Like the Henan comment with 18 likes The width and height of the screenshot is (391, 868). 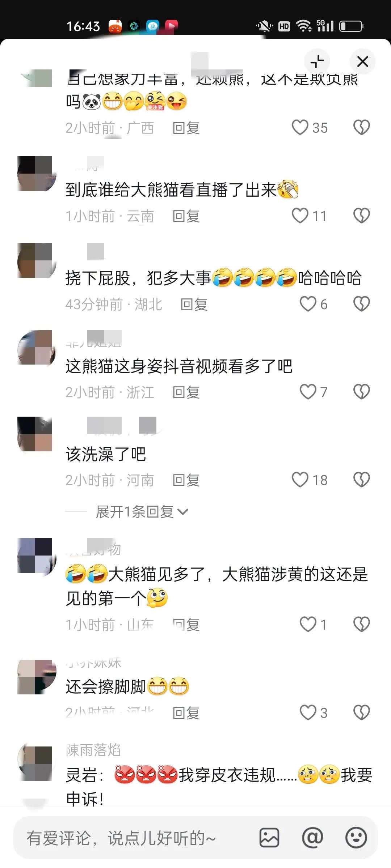(300, 480)
